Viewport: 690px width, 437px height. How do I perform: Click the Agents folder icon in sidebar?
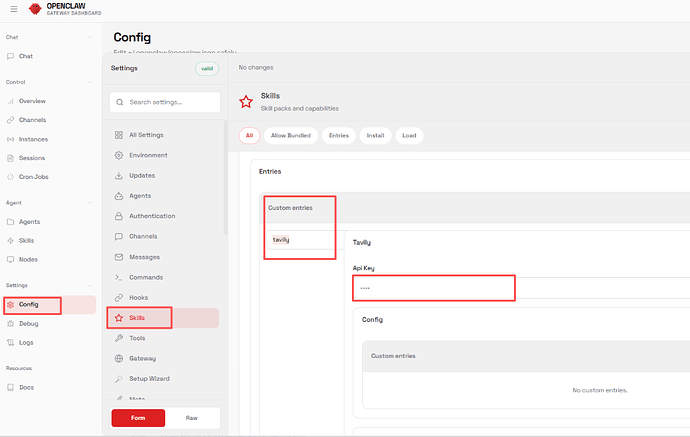pos(11,222)
